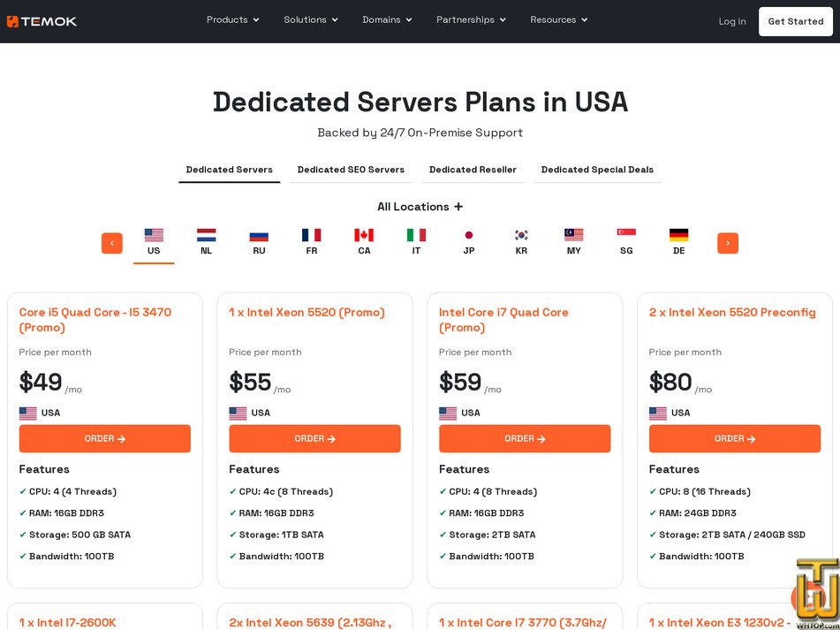
Task: Select the Russia flag location
Action: click(x=259, y=241)
